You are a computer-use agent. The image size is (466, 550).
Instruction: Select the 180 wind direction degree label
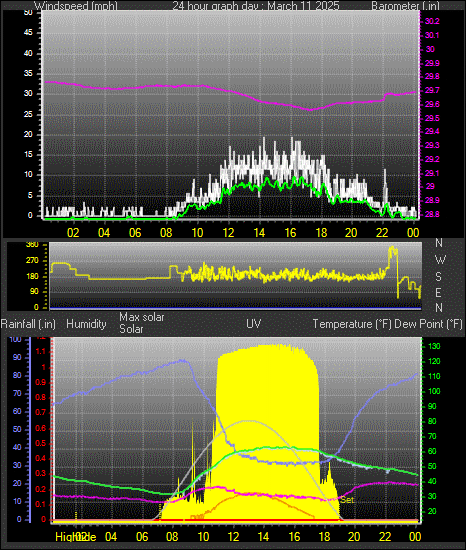pos(32,276)
